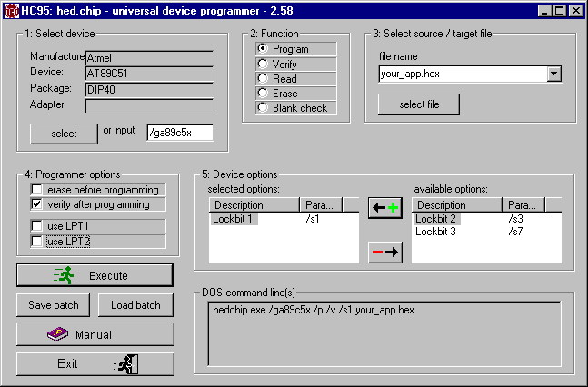This screenshot has width=588, height=387.
Task: Select Lockbit 1 in selected options
Action: tap(233, 219)
